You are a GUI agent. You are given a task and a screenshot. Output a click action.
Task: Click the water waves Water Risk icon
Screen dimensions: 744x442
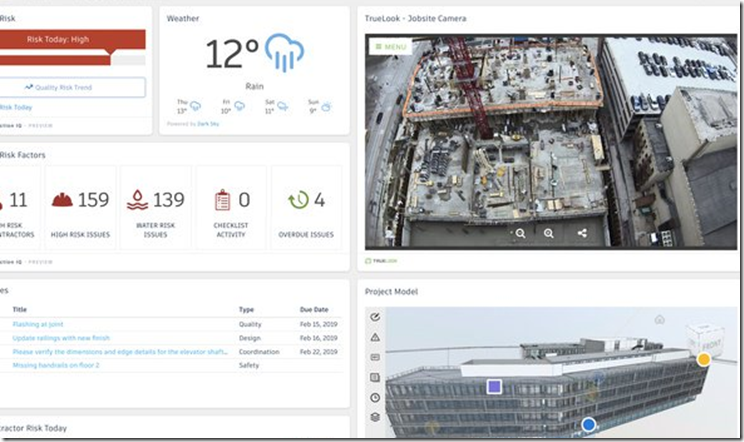click(137, 200)
